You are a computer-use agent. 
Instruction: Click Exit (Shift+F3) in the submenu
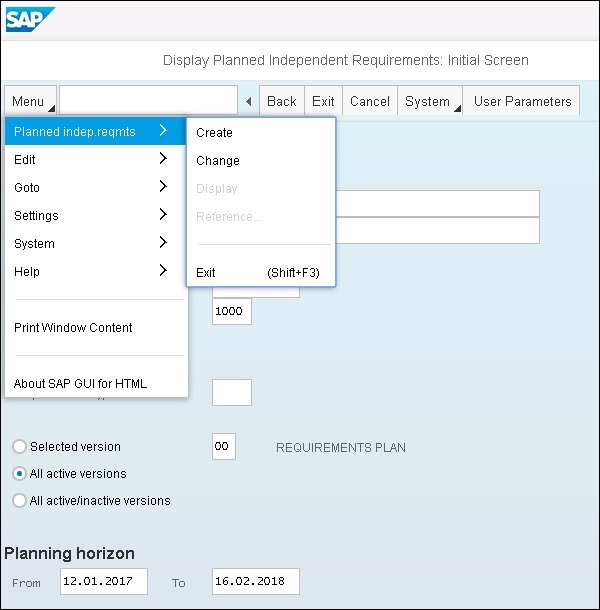click(x=257, y=273)
